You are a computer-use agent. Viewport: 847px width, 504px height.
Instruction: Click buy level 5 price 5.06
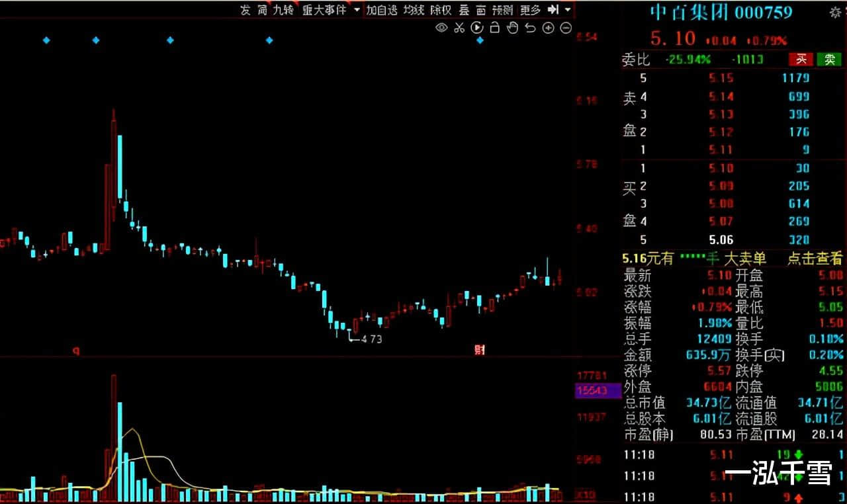click(x=721, y=240)
